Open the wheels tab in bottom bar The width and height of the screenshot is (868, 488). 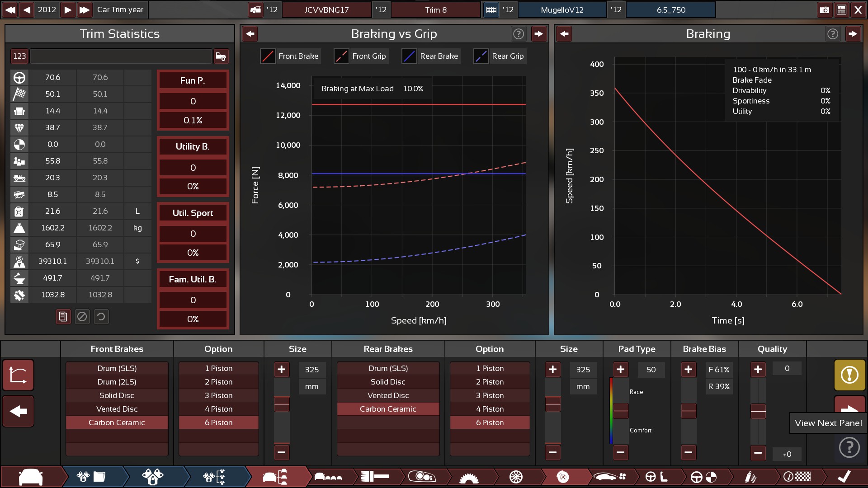click(x=516, y=477)
